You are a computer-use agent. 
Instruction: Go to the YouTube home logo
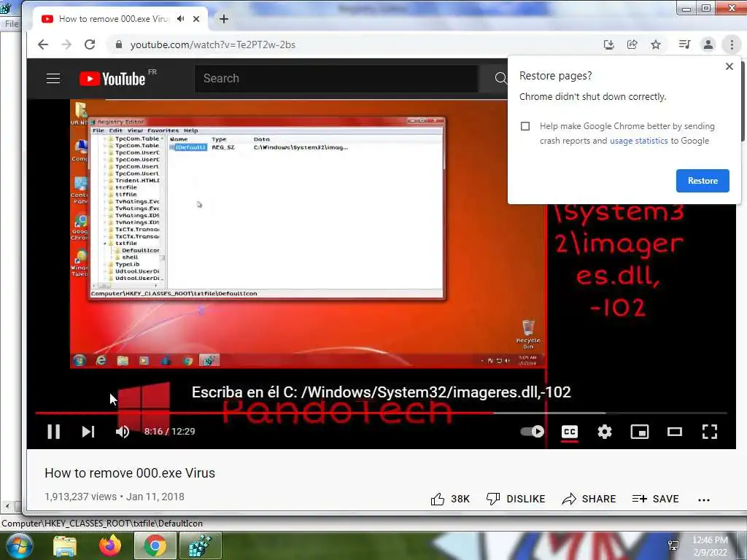coord(112,79)
